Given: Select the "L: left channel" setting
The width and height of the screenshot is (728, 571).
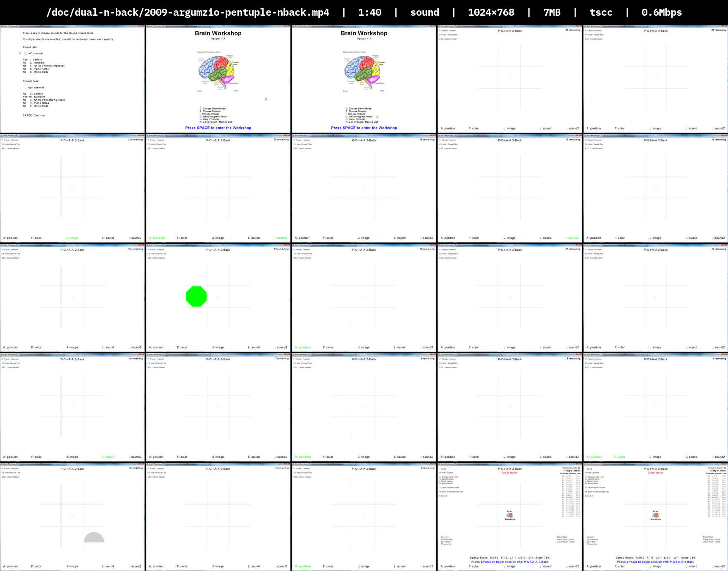Looking at the screenshot, I should 33,53.
